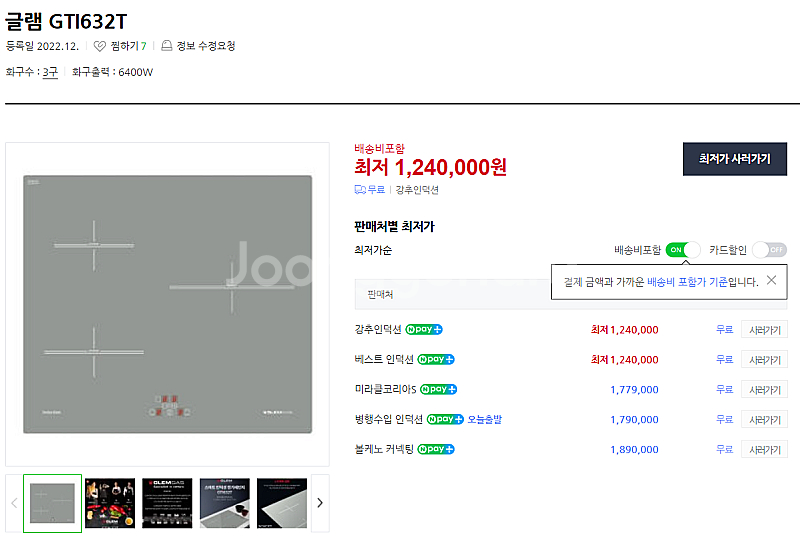Click 최저 1,240,000 price for 베스트 인덕션
The image size is (800, 539).
point(624,360)
